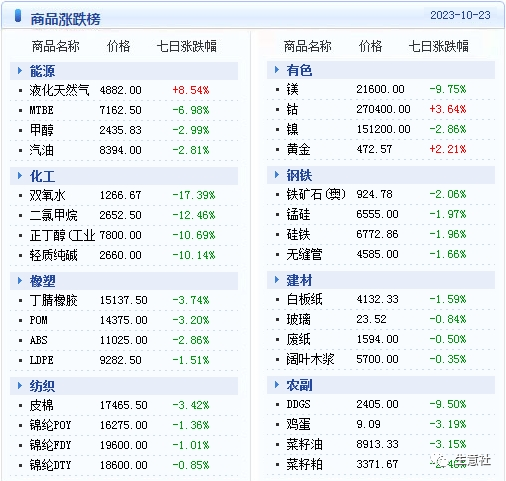The height and width of the screenshot is (481, 506).
Task: Select the 鸡蛋 commodity name
Action: point(298,424)
